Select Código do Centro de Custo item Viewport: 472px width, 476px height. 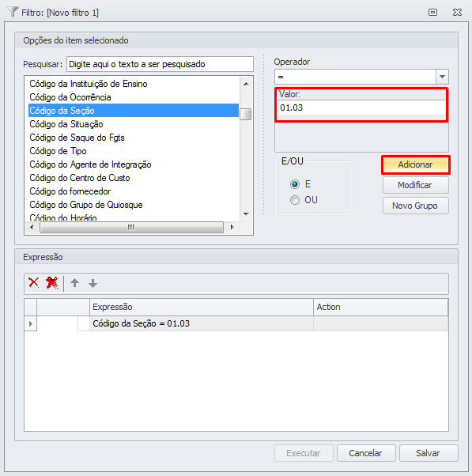tap(80, 178)
